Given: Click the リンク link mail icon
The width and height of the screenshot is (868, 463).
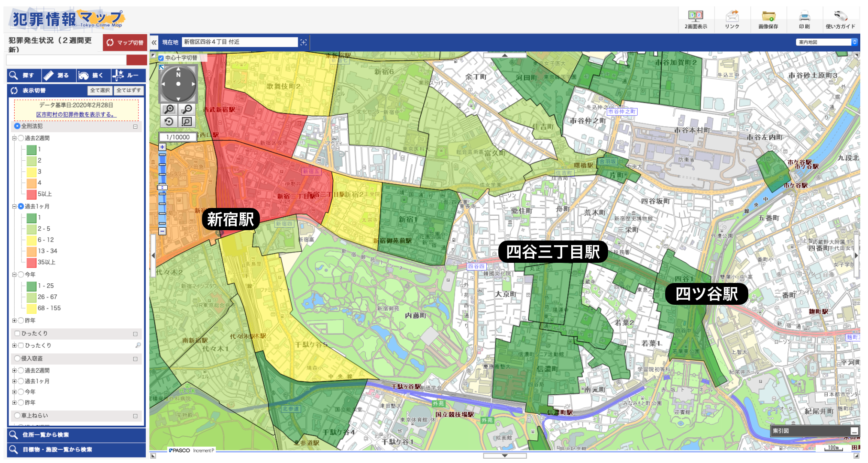Looking at the screenshot, I should pyautogui.click(x=732, y=20).
